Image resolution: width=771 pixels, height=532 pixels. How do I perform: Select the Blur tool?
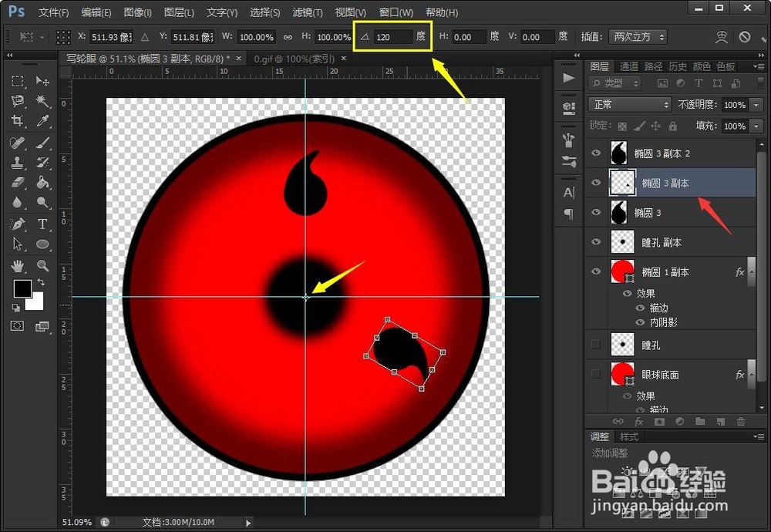[18, 202]
